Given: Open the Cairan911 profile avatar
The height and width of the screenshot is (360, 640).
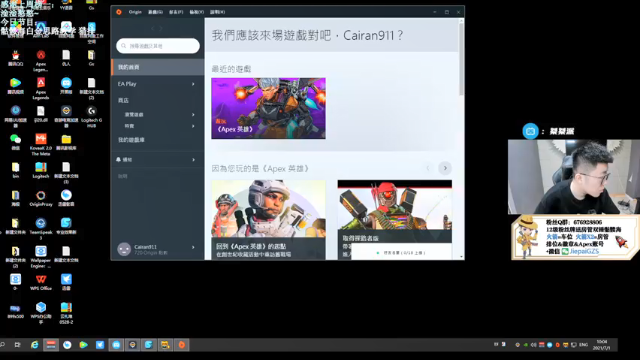Looking at the screenshot, I should pyautogui.click(x=124, y=249).
